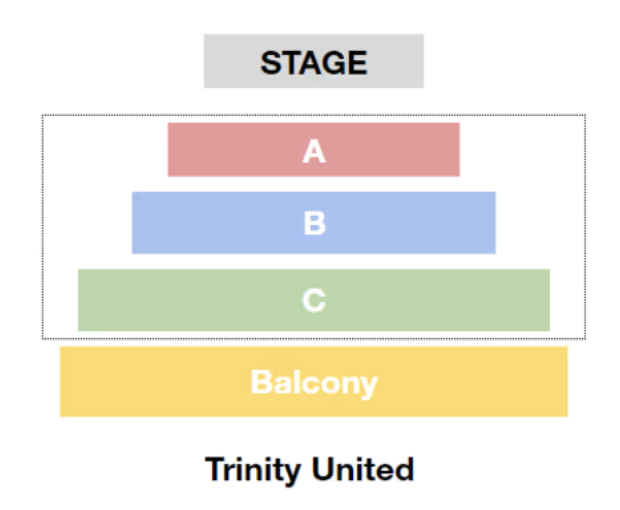Click the white letter B label

click(314, 223)
